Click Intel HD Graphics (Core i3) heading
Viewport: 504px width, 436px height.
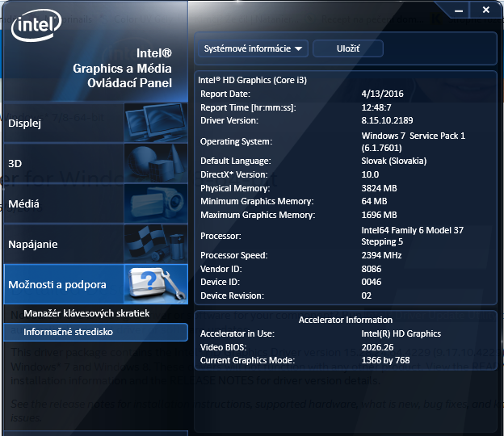pyautogui.click(x=252, y=80)
